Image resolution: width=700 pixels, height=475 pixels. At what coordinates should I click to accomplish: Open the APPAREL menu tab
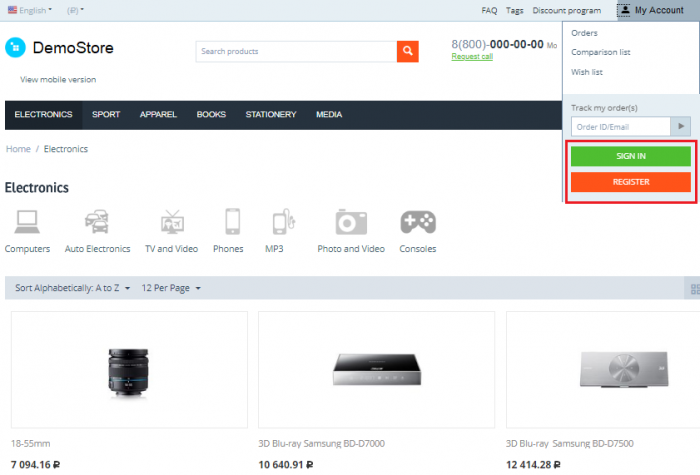(158, 115)
